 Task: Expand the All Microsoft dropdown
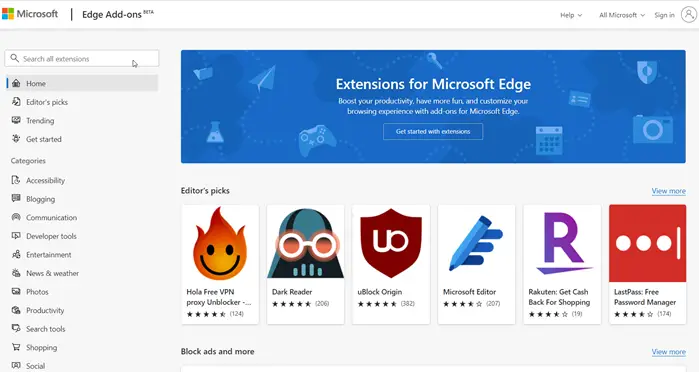pos(622,15)
